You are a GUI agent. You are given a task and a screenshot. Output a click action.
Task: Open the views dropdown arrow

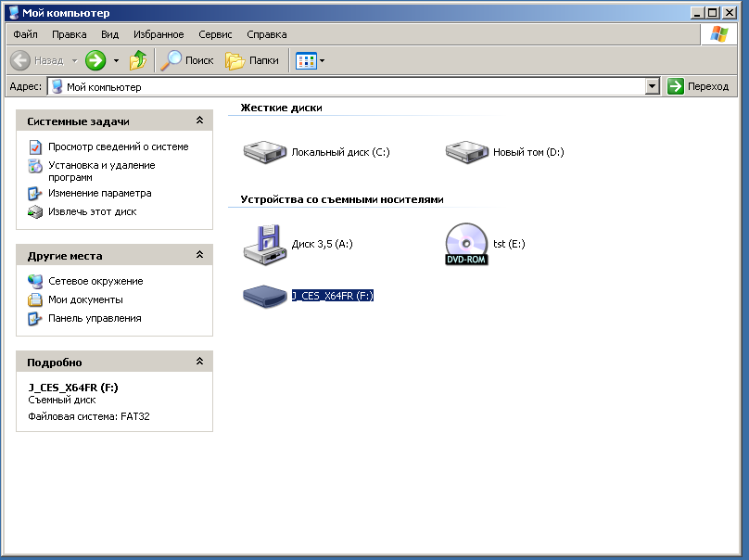click(322, 60)
